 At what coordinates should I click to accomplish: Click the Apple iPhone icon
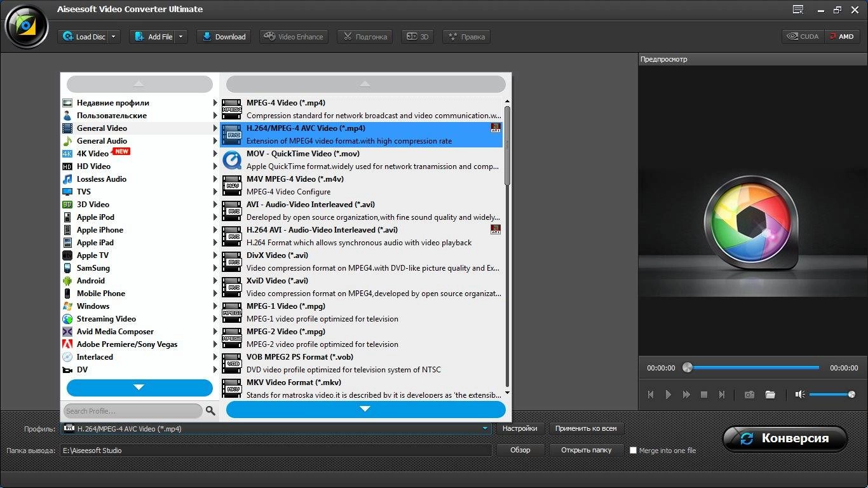pos(67,230)
